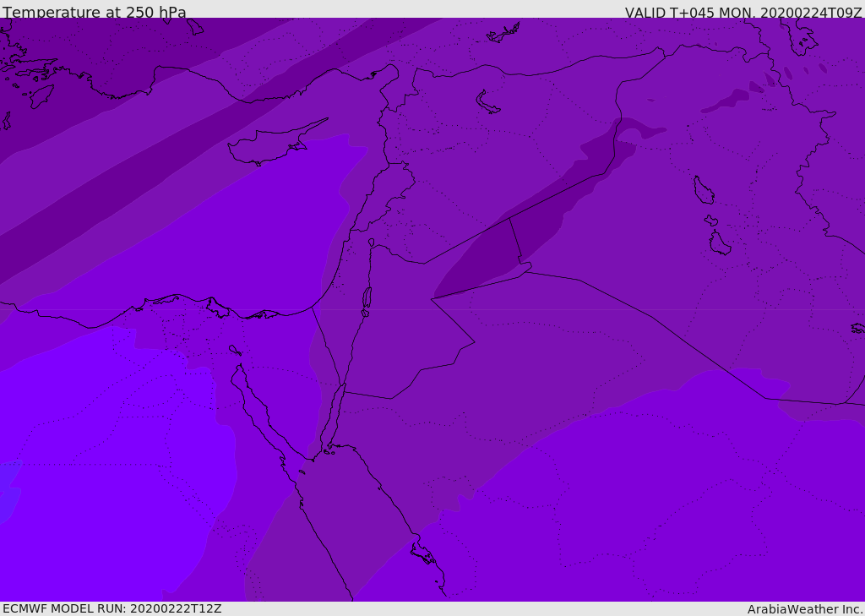Click Lake Assad in northern Syria
The height and width of the screenshot is (616, 865).
(x=488, y=102)
